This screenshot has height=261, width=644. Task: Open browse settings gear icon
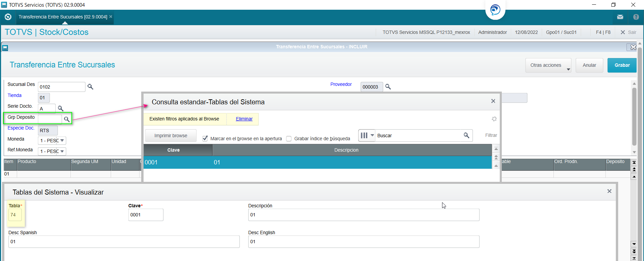(494, 119)
